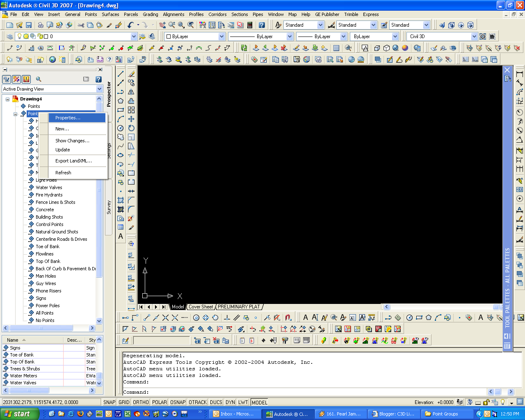Select the Multiline Text A tool
Screen dimensions: 525x420
point(121,236)
